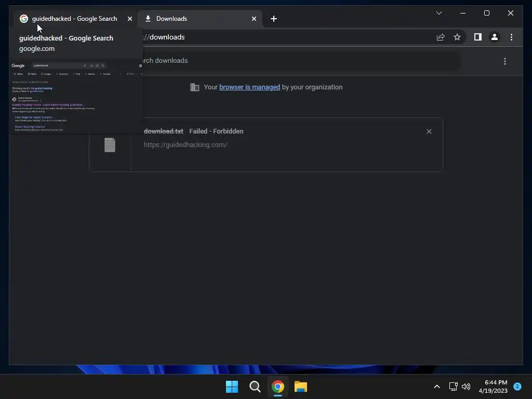Viewport: 532px width, 399px height.
Task: Switch to the Downloads tab
Action: [200, 19]
